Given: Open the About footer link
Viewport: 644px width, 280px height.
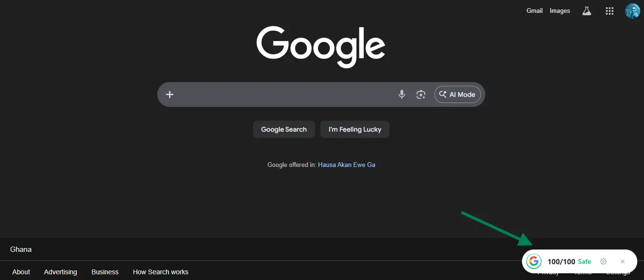Looking at the screenshot, I should click(21, 272).
